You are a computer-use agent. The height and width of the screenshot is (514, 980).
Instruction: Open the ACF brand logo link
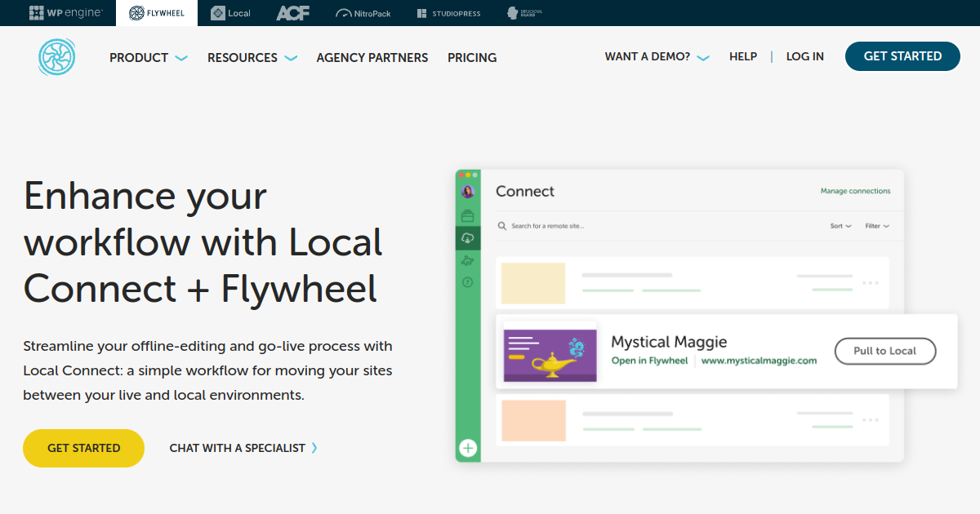[x=292, y=13]
